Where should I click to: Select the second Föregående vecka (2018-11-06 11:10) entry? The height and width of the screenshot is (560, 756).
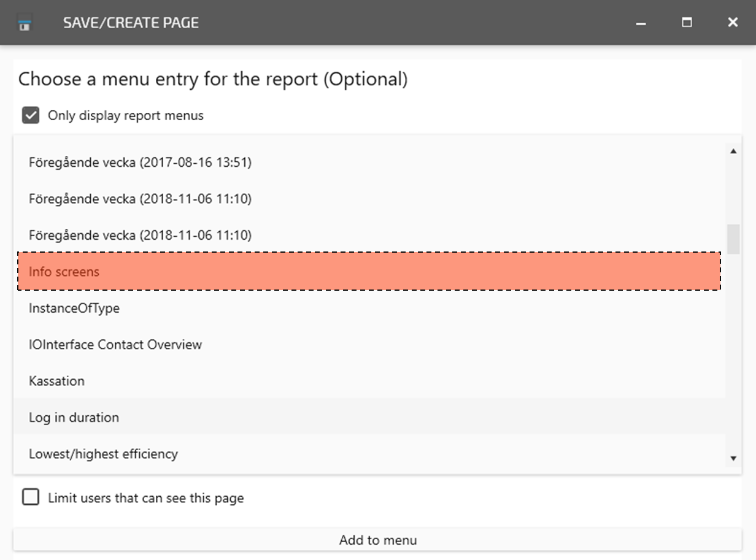click(140, 235)
